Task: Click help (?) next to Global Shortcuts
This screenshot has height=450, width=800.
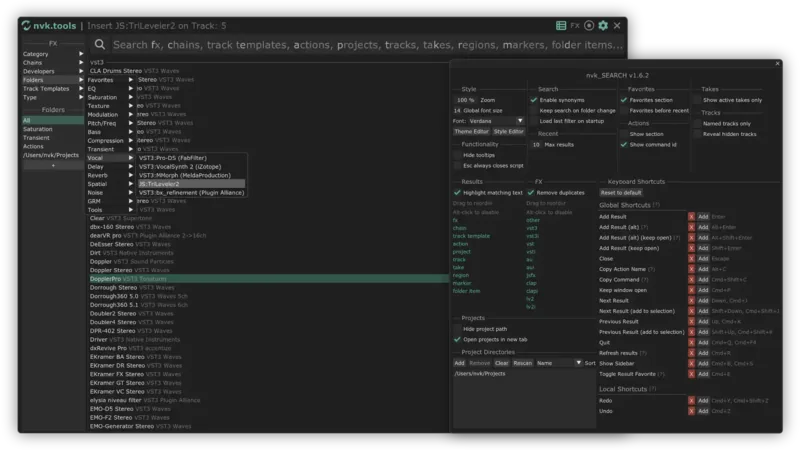Action: click(x=656, y=205)
